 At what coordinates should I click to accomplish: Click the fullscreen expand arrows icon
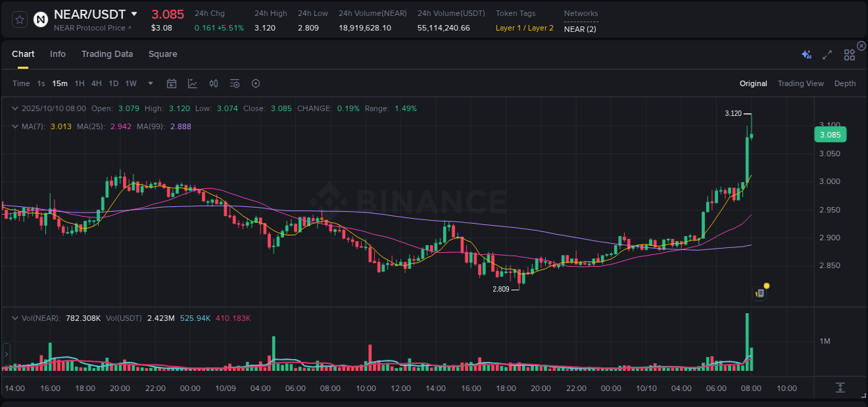826,53
